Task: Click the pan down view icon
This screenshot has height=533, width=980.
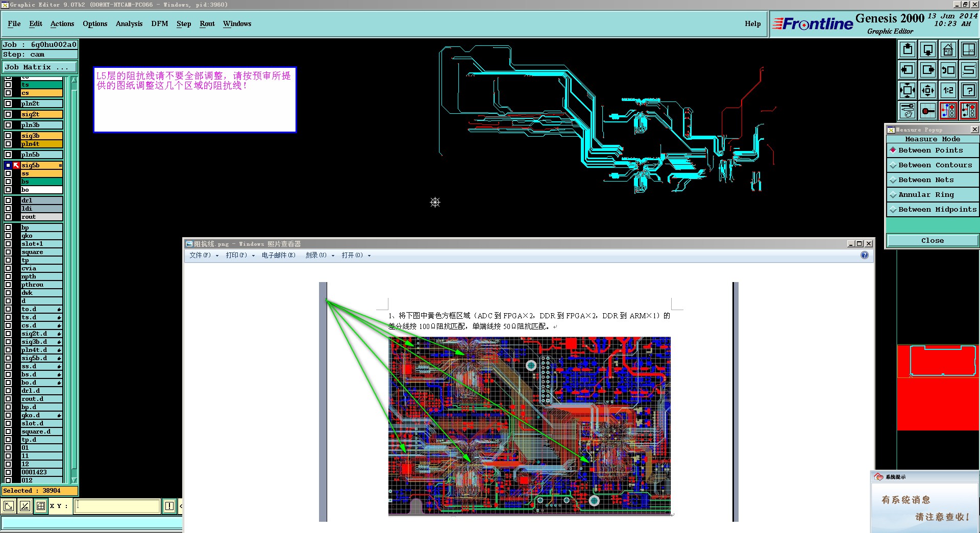Action: pos(928,49)
